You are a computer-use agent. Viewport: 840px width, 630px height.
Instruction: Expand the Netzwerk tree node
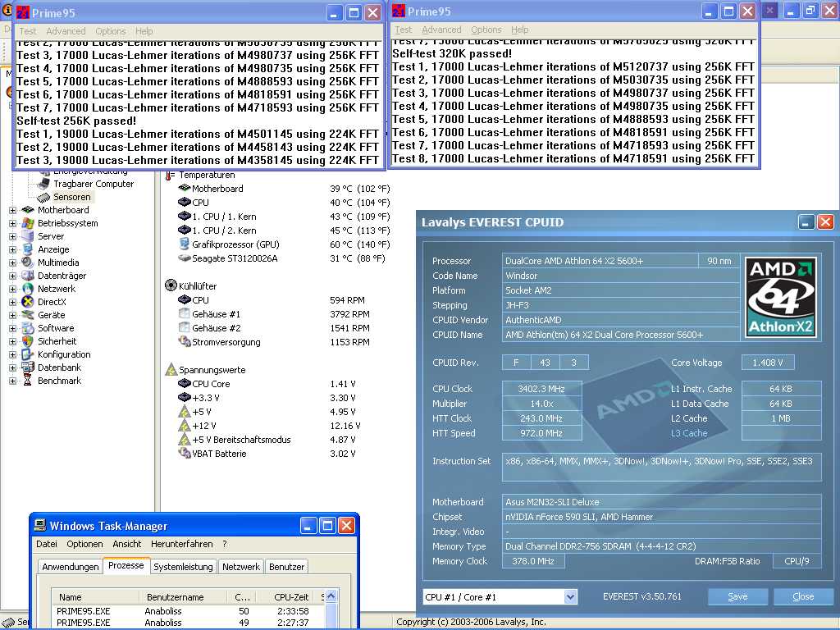pyautogui.click(x=12, y=289)
